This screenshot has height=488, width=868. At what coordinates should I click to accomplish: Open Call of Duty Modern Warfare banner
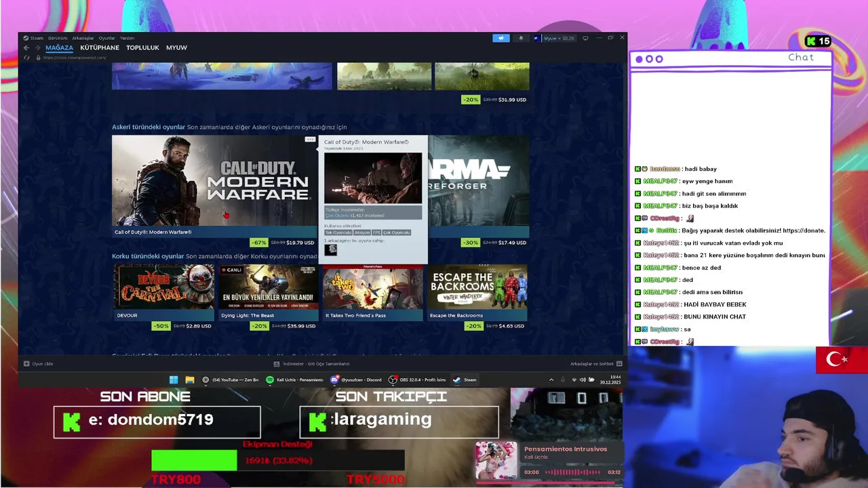[x=215, y=181]
